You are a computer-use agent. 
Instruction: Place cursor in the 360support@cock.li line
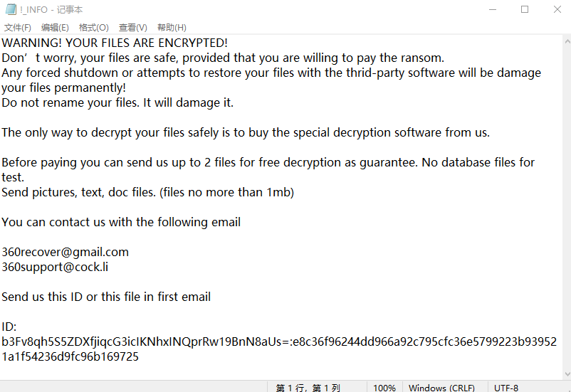[55, 267]
